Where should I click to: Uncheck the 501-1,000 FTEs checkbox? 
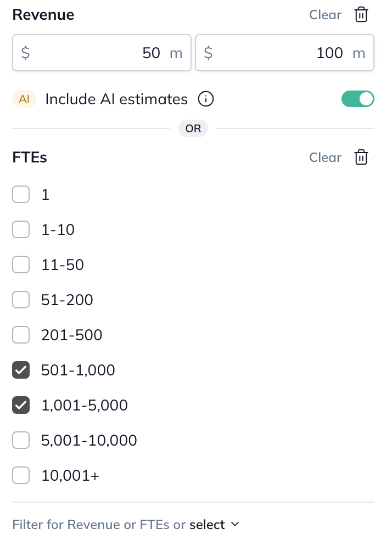point(21,370)
